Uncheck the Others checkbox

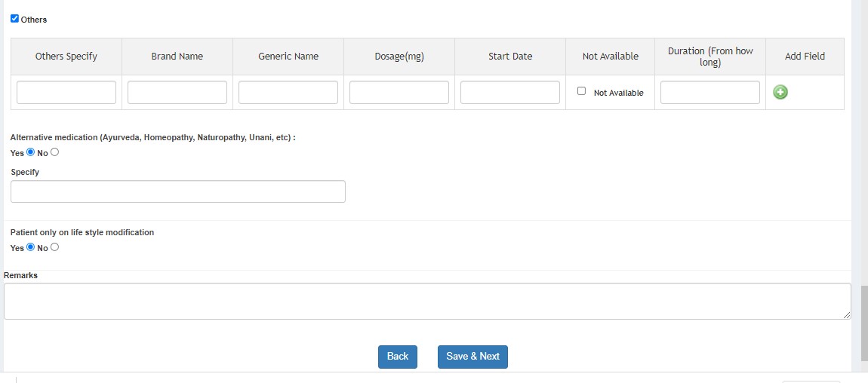pyautogui.click(x=14, y=19)
